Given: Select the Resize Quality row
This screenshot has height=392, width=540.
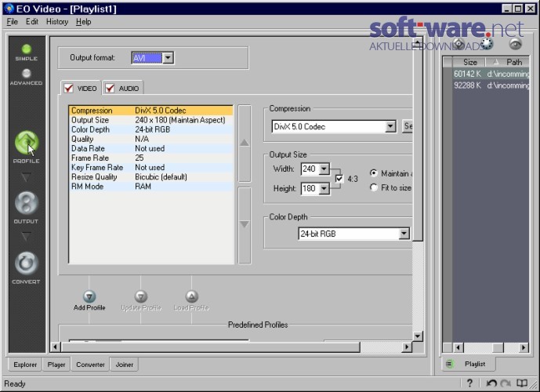Looking at the screenshot, I should (150, 176).
